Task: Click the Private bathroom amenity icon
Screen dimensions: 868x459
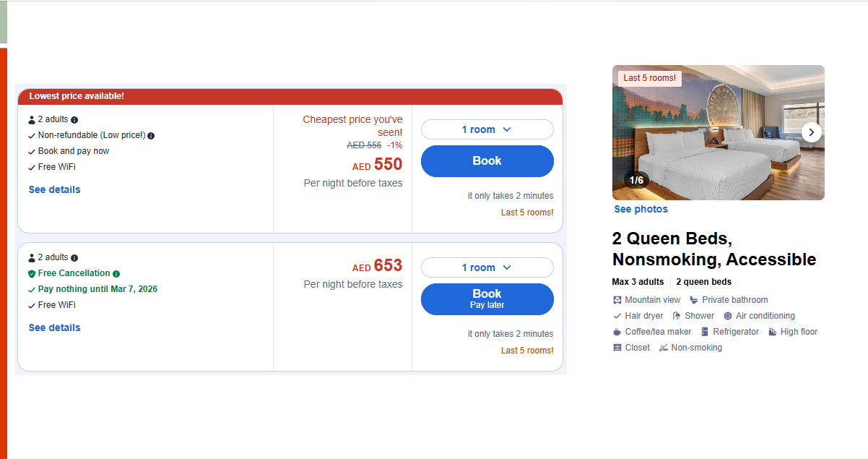Action: pyautogui.click(x=694, y=300)
